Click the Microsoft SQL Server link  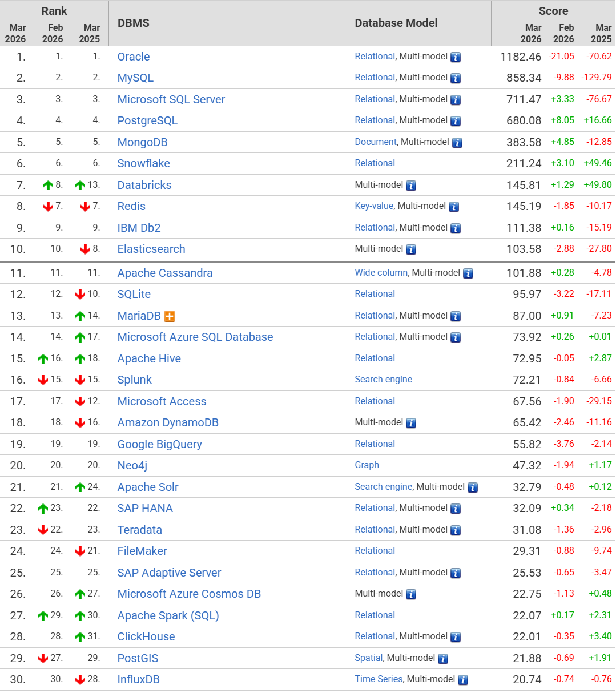(171, 99)
